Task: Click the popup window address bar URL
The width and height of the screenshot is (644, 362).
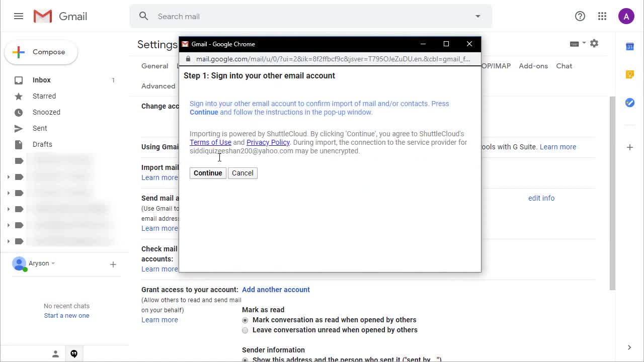Action: coord(333,59)
